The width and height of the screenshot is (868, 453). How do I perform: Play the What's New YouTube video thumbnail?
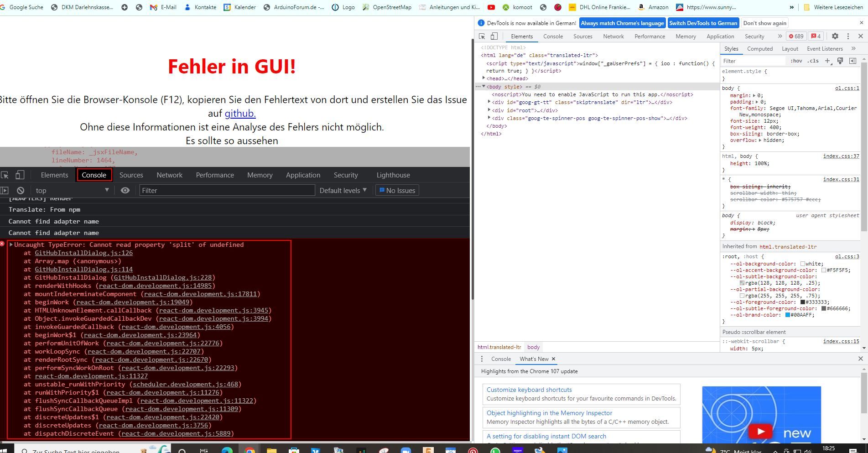click(760, 431)
